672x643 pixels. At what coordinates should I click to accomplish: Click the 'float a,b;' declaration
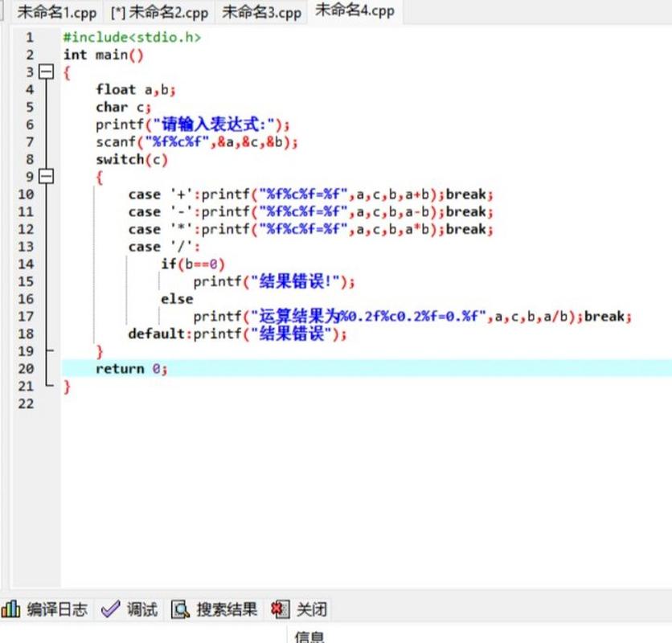135,89
